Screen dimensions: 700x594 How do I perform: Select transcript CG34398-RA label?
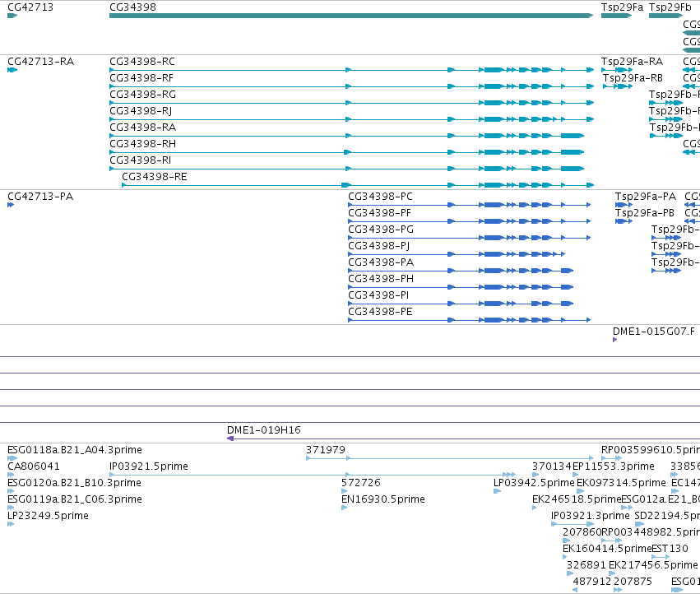pyautogui.click(x=142, y=128)
